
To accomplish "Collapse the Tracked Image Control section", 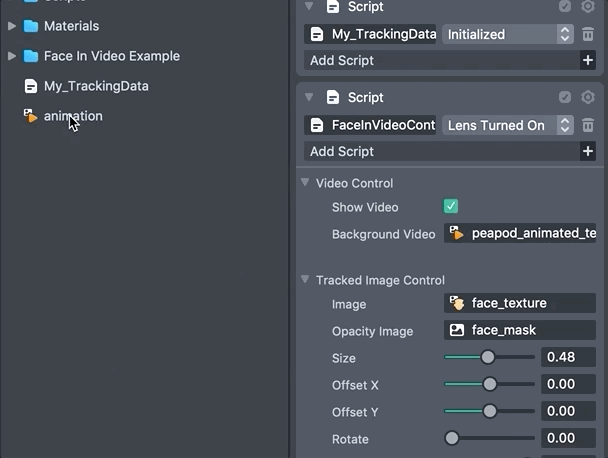I will click(x=305, y=280).
